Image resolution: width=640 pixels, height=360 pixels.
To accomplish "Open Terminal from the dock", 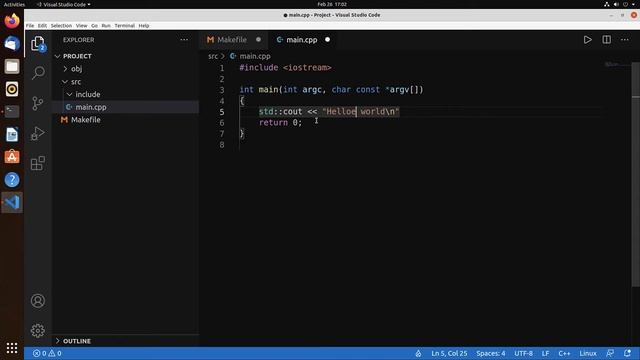I will (x=12, y=111).
